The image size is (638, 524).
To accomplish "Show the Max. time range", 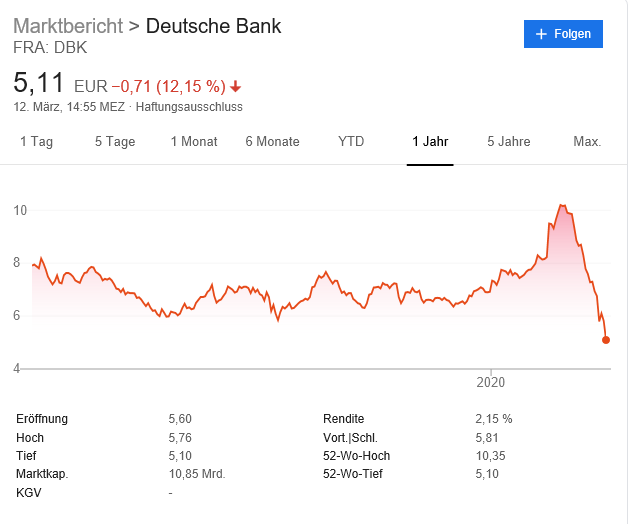I will pyautogui.click(x=587, y=142).
